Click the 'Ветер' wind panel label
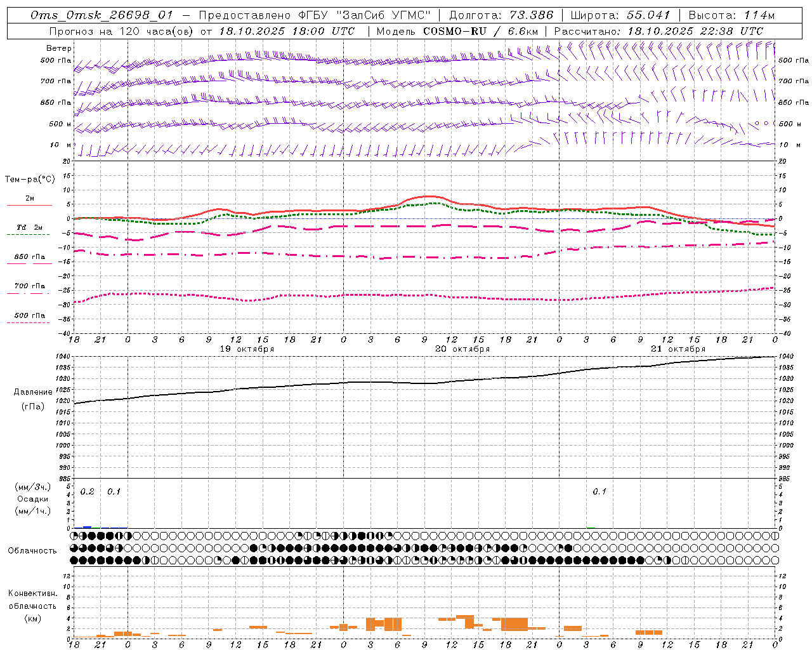Screen dimensions: 812x650 click(x=59, y=48)
